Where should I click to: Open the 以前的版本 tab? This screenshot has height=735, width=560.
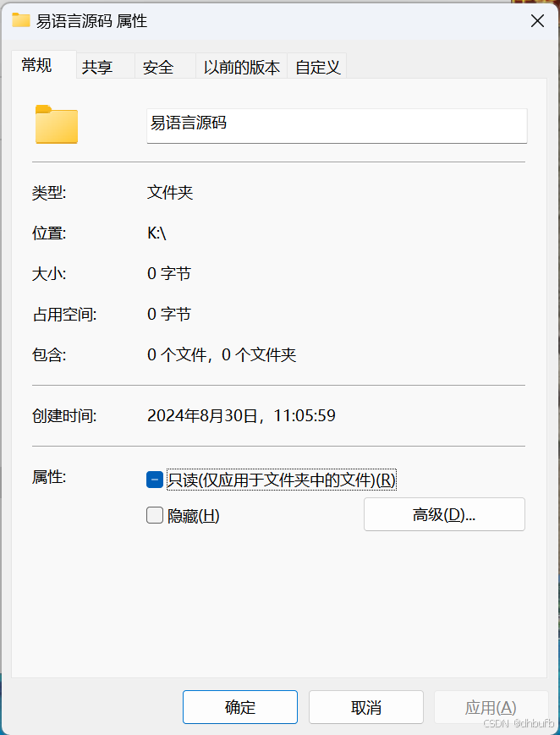tap(242, 67)
